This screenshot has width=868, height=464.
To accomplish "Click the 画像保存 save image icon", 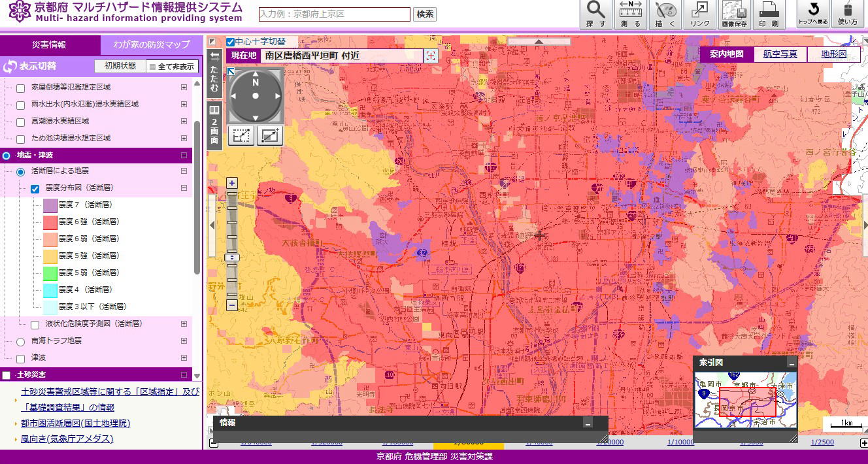I will [735, 14].
